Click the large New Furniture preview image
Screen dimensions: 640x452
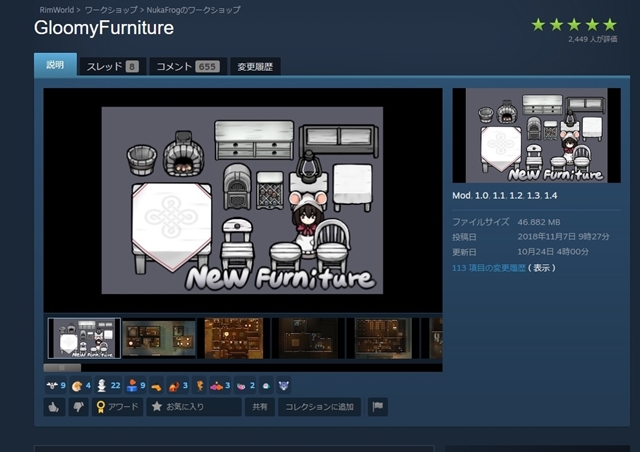243,200
